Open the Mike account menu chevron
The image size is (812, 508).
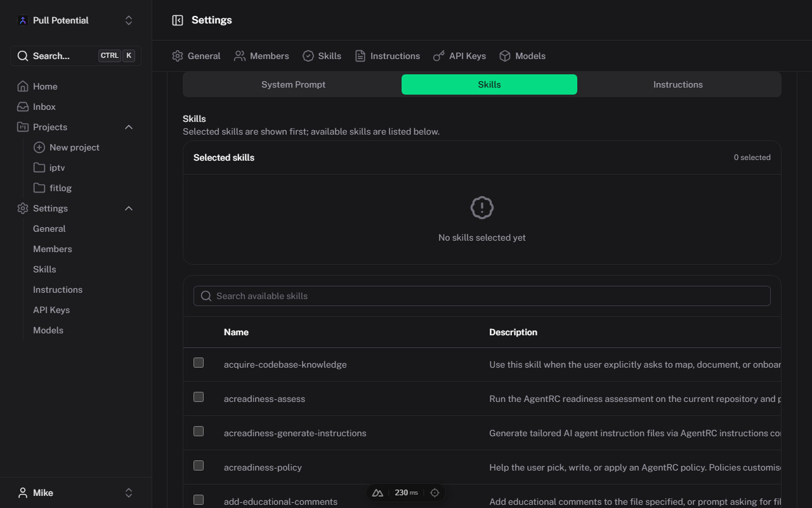pyautogui.click(x=129, y=493)
